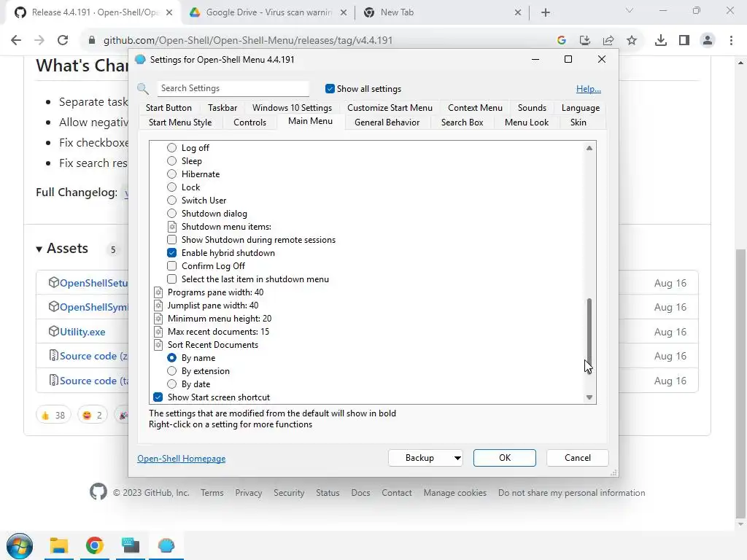Click the Programs pane width setting icon
Image resolution: width=747 pixels, height=560 pixels.
coord(158,292)
